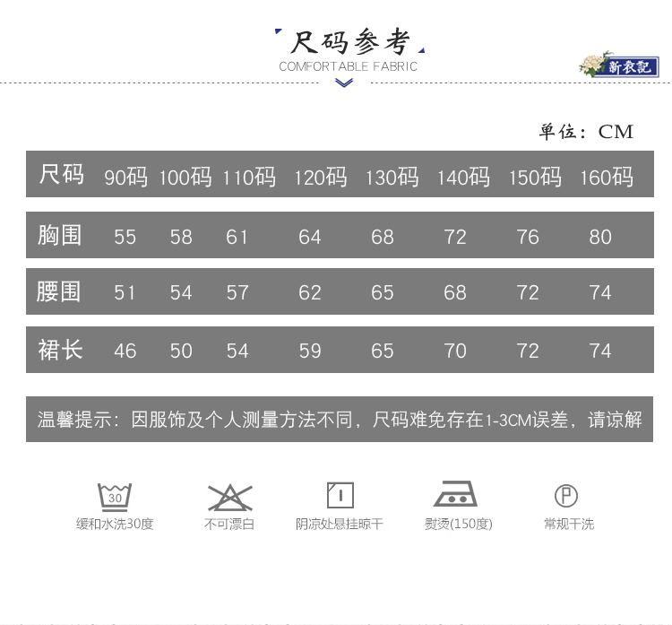Click the 熨烫(150度) caption text
Image resolution: width=672 pixels, height=625 pixels.
pos(458,524)
